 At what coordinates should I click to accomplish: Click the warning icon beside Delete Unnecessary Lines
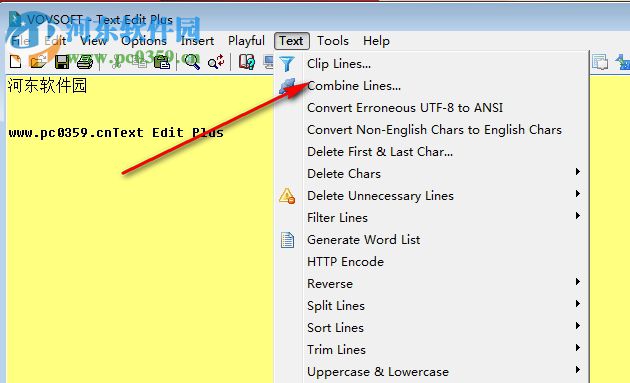(x=287, y=196)
